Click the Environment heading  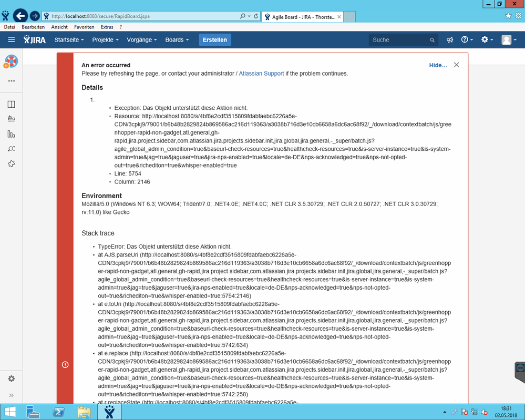click(101, 196)
